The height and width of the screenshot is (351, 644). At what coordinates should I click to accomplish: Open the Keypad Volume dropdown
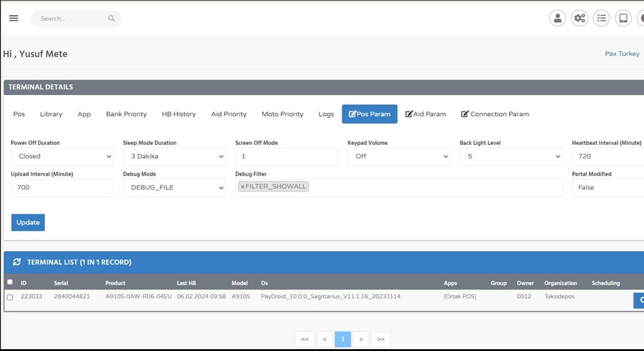coord(399,156)
